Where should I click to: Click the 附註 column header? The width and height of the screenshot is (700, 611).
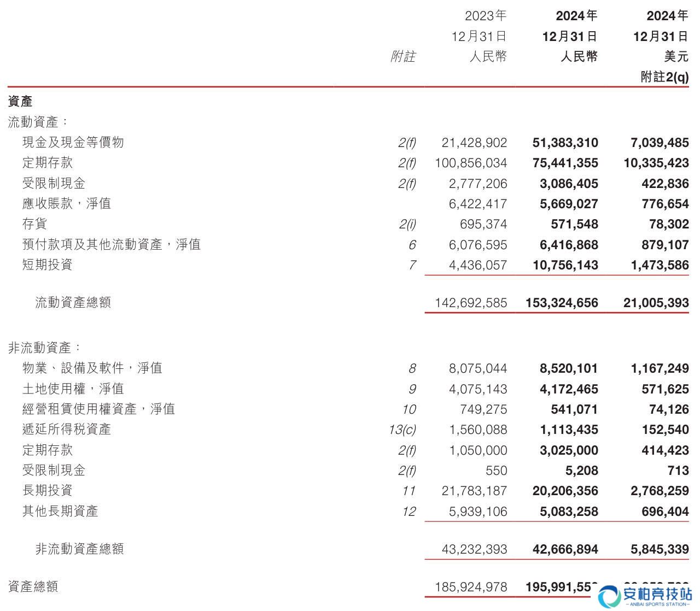(x=403, y=57)
